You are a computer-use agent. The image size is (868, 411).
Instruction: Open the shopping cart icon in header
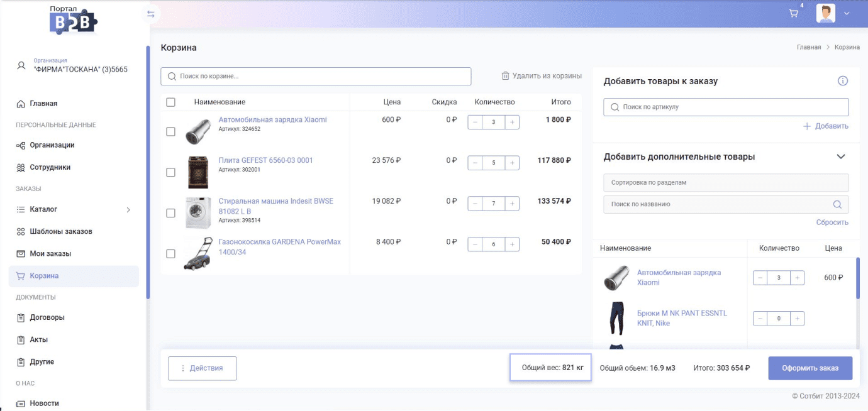coord(794,13)
